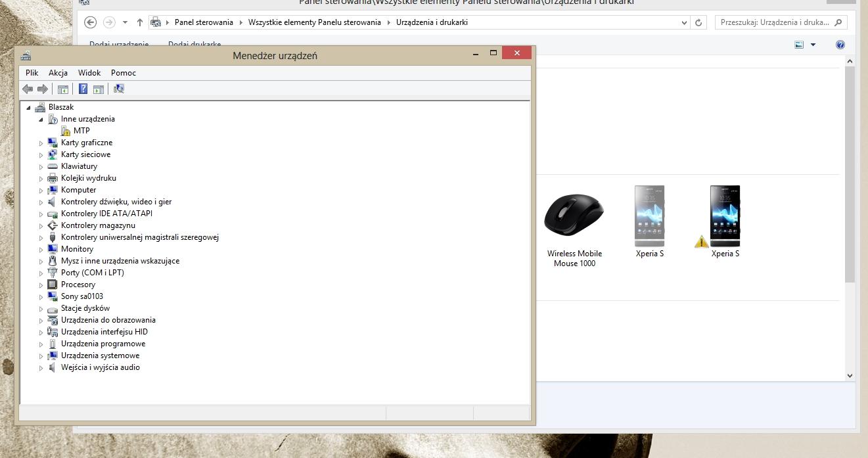Collapse the Inne urządzenia node

tap(41, 119)
